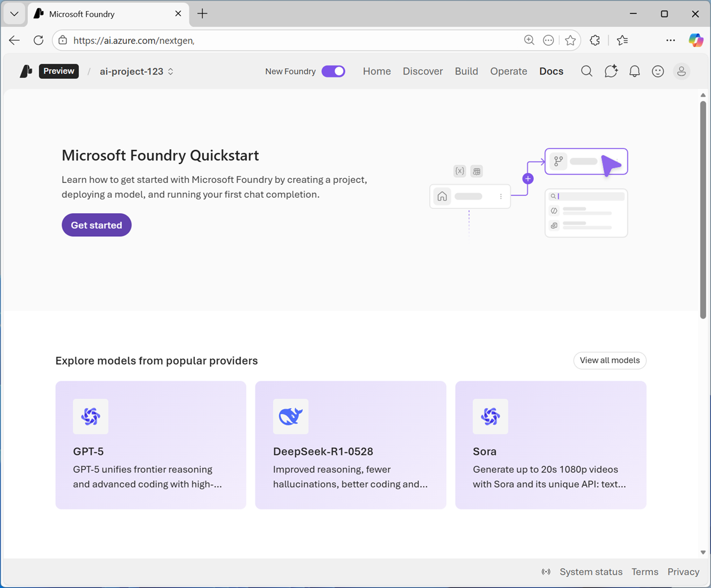
Task: Open search in the Foundry navigation bar
Action: [x=586, y=71]
